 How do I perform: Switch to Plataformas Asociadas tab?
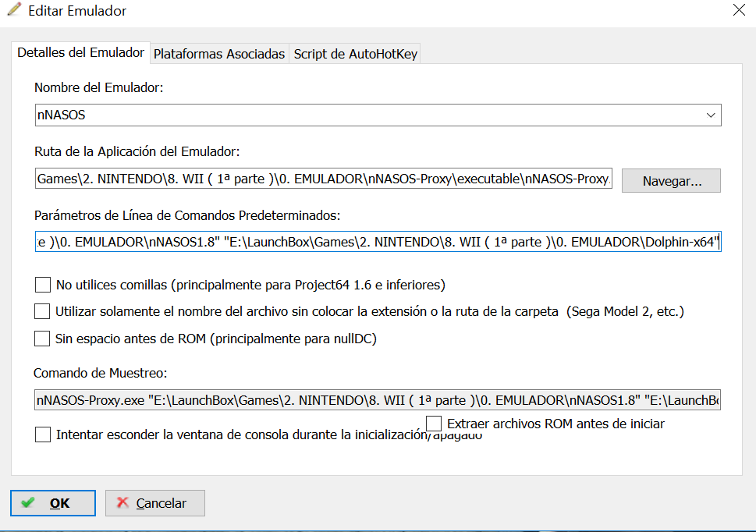click(x=219, y=54)
